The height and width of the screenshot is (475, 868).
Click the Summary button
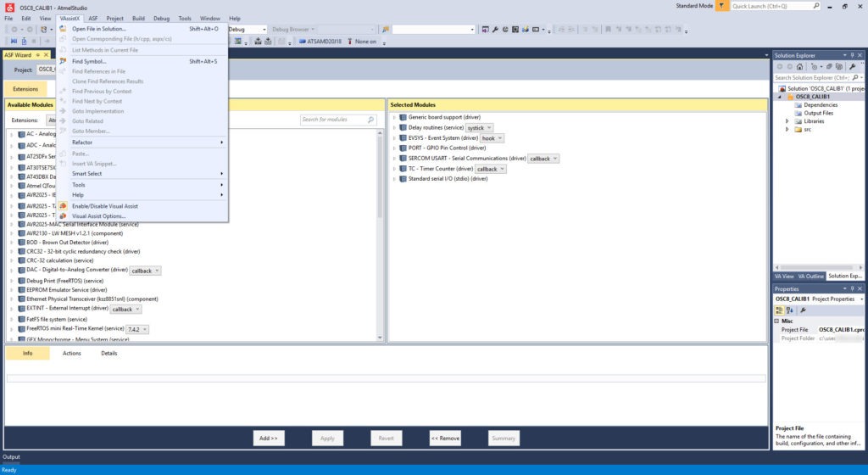(504, 439)
